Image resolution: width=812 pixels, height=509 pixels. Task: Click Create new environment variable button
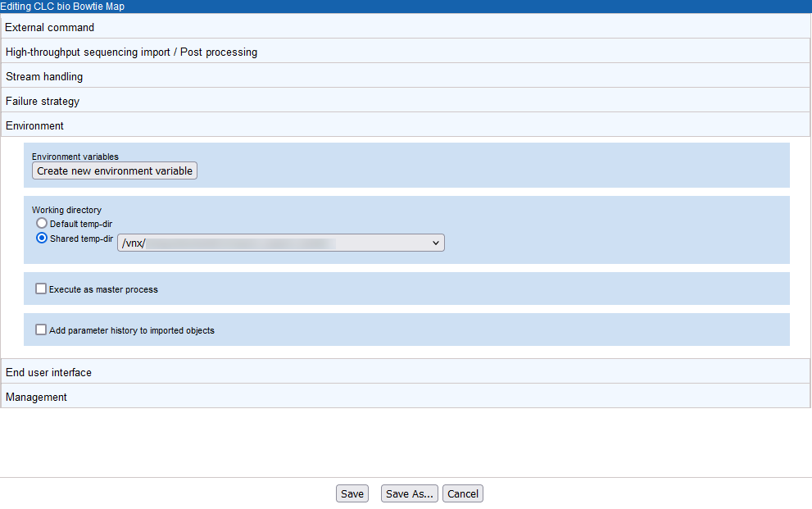tap(115, 171)
